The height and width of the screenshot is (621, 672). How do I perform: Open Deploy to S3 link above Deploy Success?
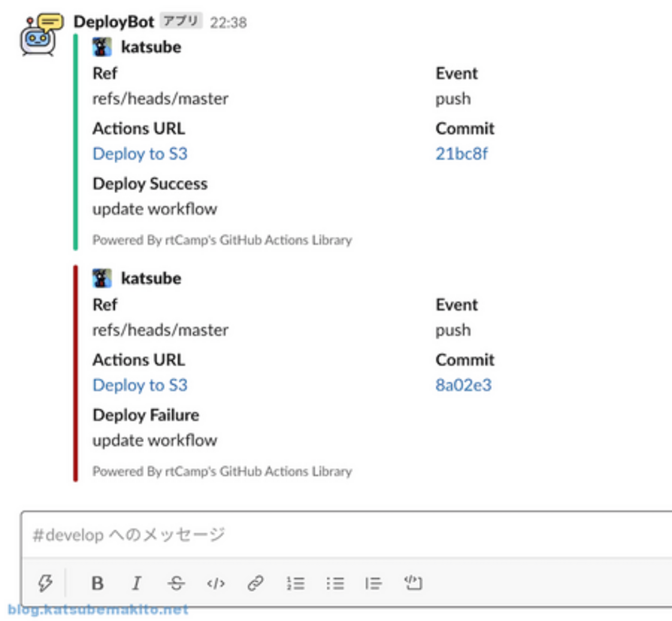tap(140, 154)
